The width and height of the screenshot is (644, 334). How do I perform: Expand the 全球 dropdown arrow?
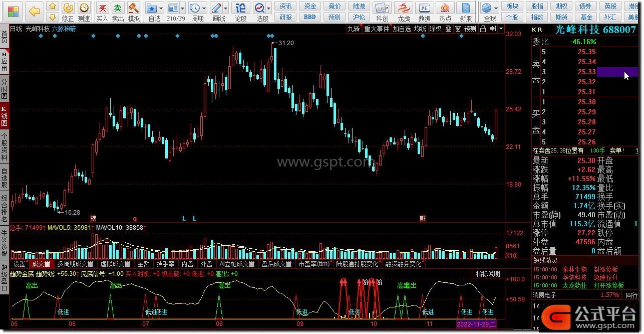click(496, 9)
